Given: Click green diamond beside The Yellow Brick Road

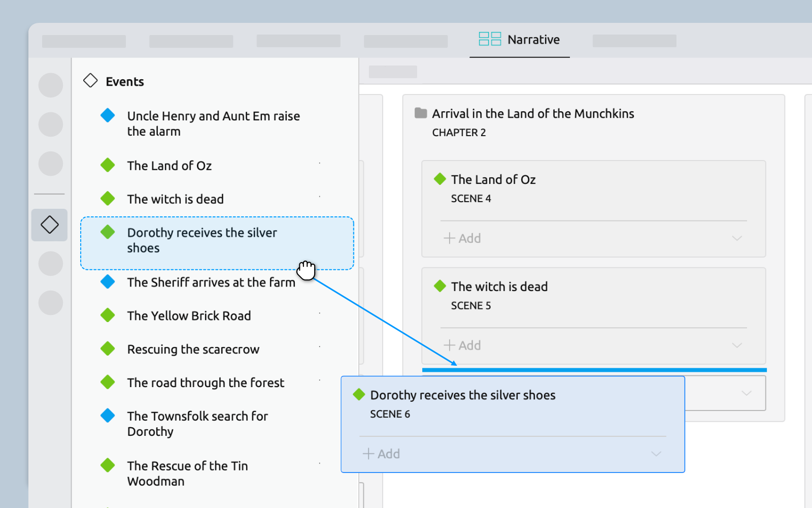Looking at the screenshot, I should pyautogui.click(x=108, y=315).
